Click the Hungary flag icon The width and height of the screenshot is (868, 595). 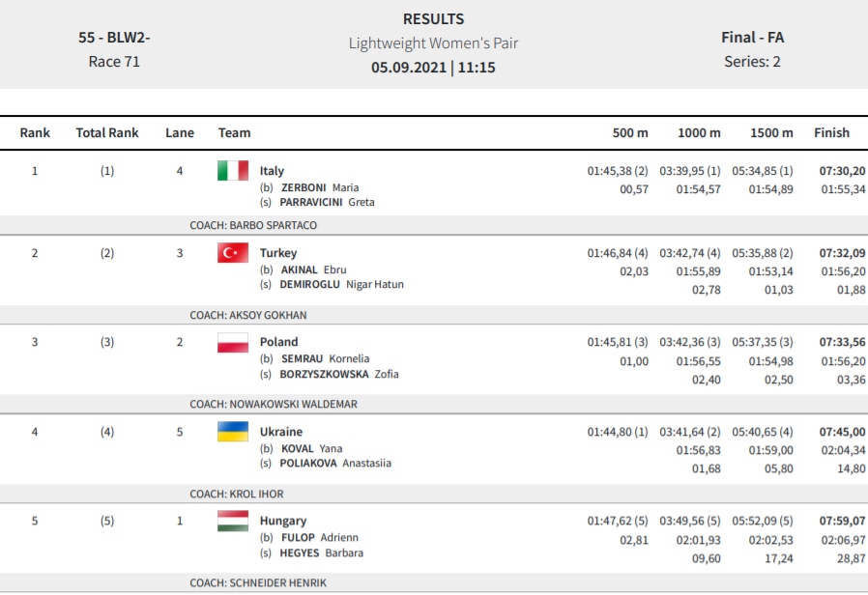point(233,521)
